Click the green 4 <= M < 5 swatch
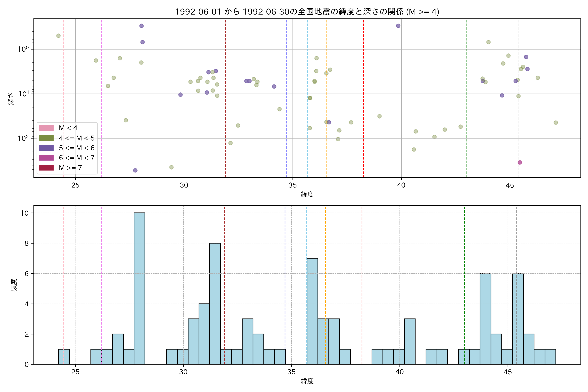The width and height of the screenshot is (588, 392). 46,138
